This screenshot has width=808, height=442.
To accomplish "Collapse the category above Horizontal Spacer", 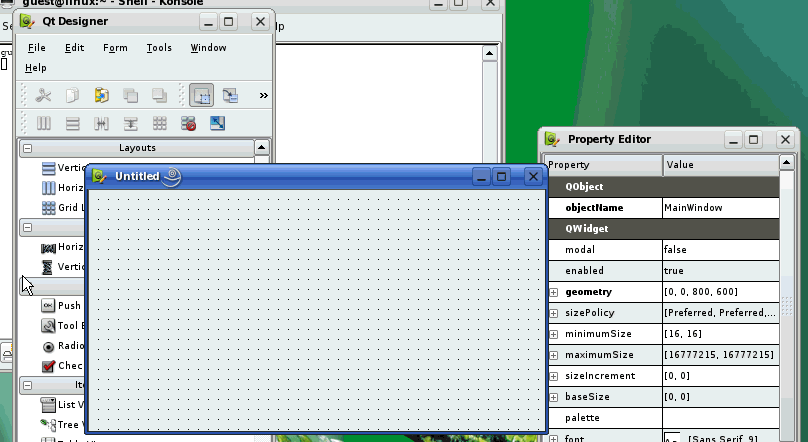I will [27, 227].
